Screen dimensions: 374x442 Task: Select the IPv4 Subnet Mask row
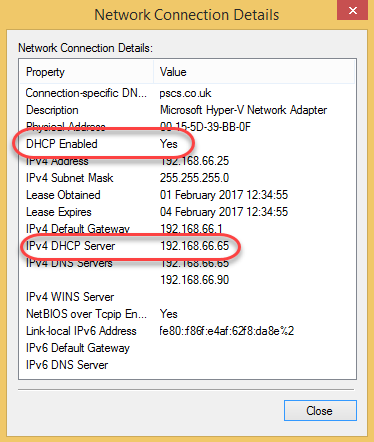tap(187, 178)
